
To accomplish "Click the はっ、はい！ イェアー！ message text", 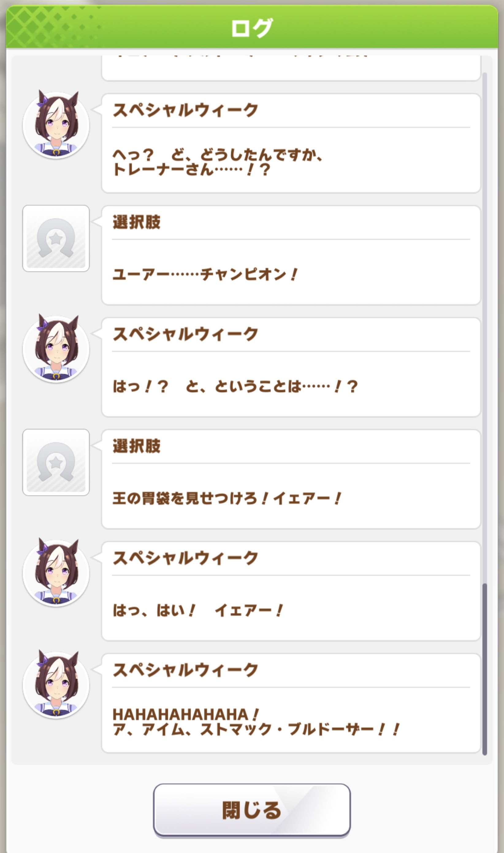I will click(198, 611).
